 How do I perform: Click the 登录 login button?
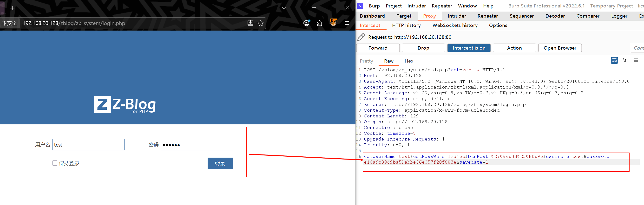pyautogui.click(x=220, y=163)
